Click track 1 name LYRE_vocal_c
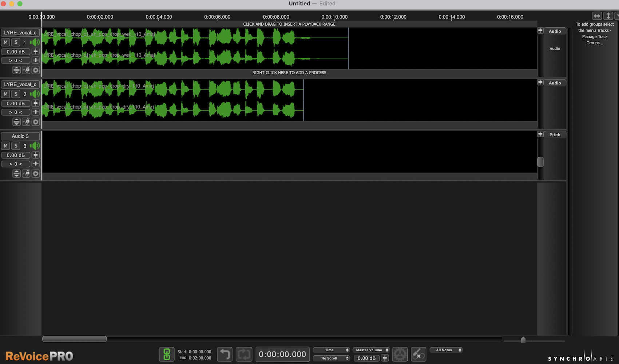619x364 pixels. tap(20, 33)
